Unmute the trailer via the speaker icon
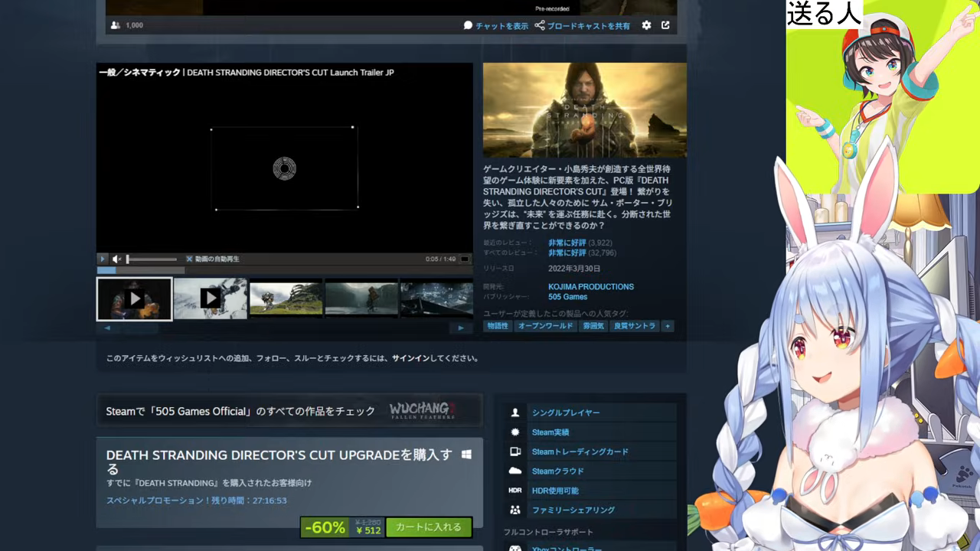 coord(117,259)
